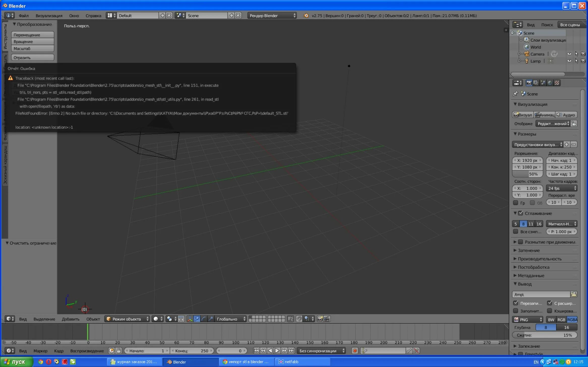Open the World tab in properties panel
This screenshot has height=367, width=588.
coord(550,83)
